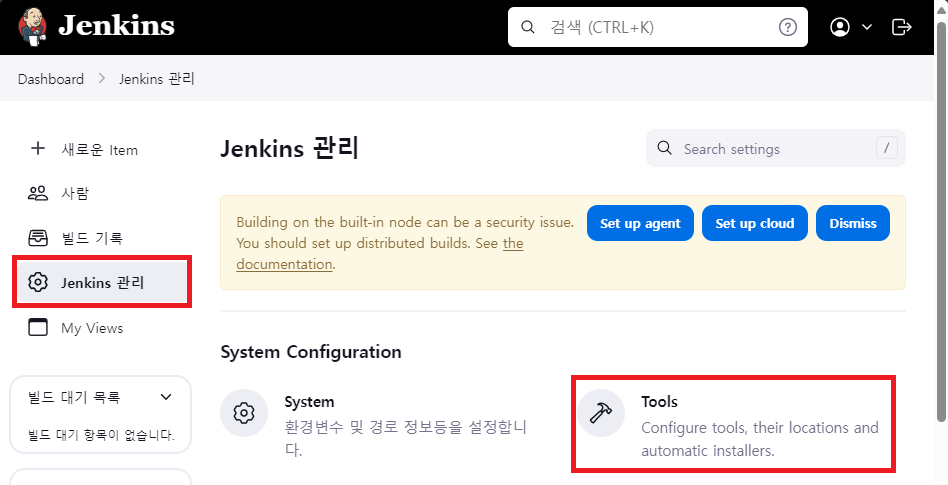This screenshot has height=485, width=948.
Task: Click the inbox icon for 빌드 기록
Action: coord(37,238)
